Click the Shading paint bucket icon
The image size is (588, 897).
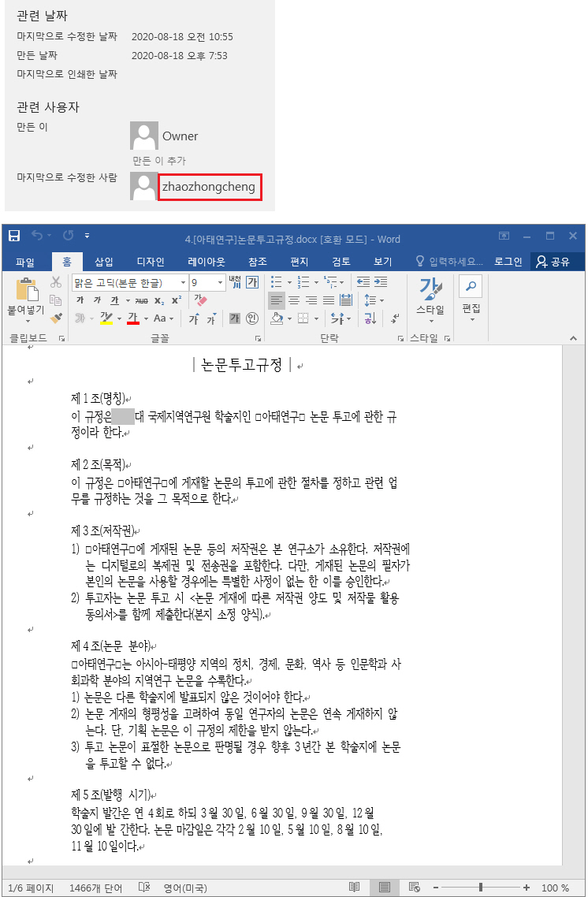coord(277,318)
